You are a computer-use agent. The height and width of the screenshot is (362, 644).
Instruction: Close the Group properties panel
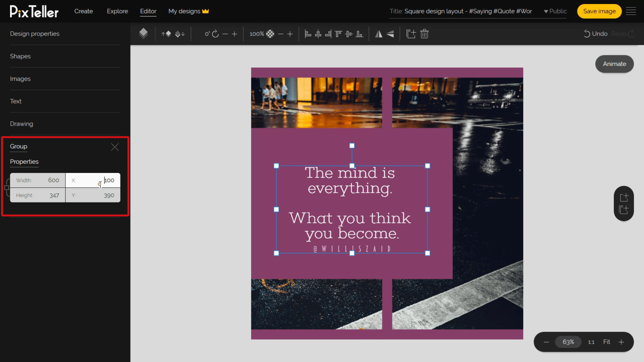tap(115, 147)
